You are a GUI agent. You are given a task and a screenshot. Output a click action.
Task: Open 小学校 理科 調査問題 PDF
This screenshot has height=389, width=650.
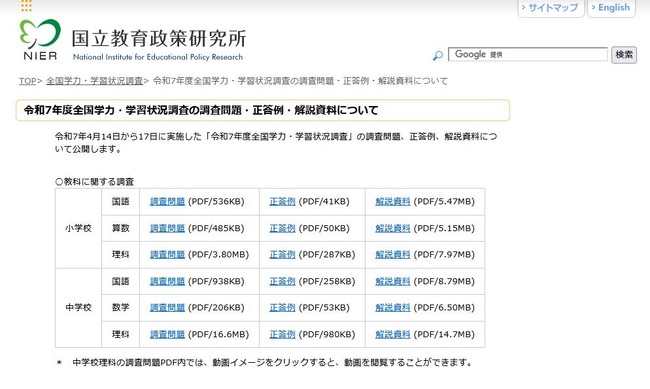(x=167, y=255)
